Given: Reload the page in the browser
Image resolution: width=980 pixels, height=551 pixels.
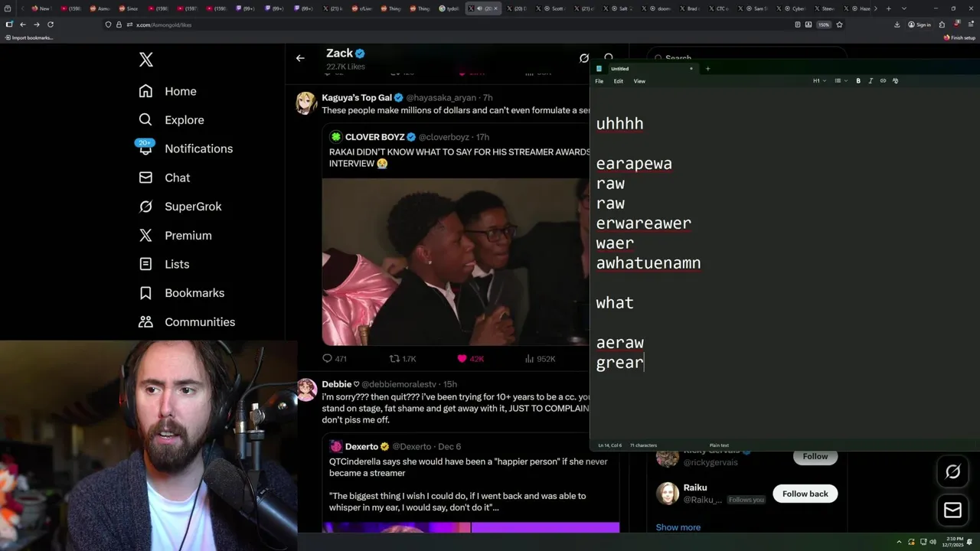Looking at the screenshot, I should click(x=51, y=24).
